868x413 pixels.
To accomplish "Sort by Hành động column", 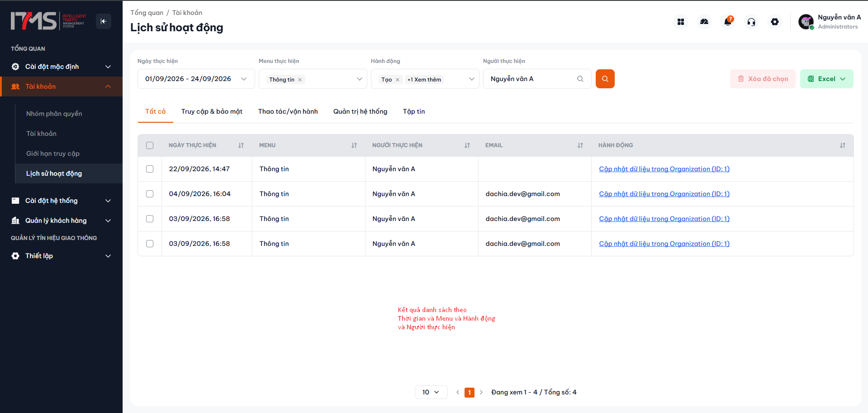I will [x=843, y=145].
